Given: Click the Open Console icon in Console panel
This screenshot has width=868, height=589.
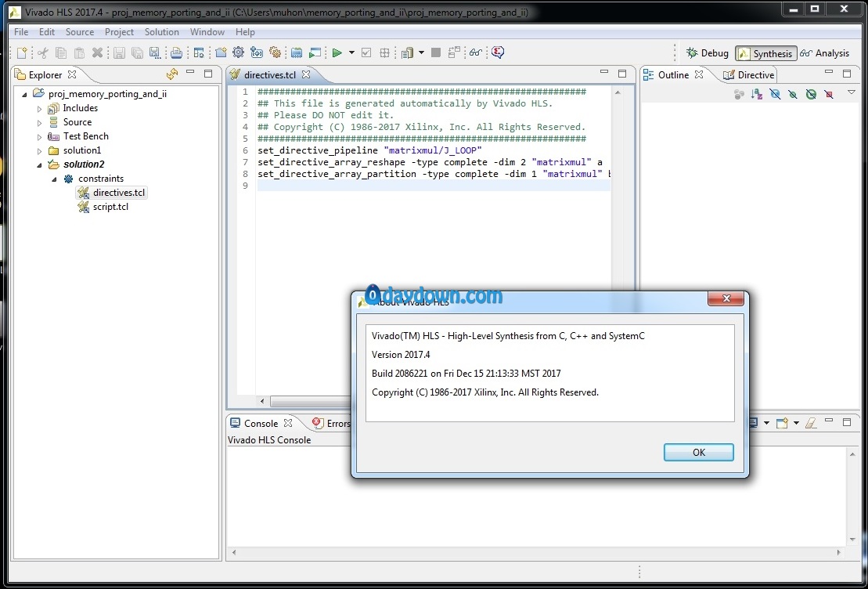Looking at the screenshot, I should (x=782, y=423).
